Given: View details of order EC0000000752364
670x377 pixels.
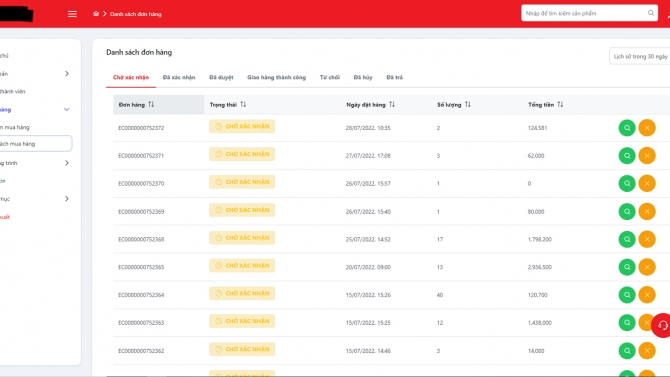Looking at the screenshot, I should (x=627, y=295).
